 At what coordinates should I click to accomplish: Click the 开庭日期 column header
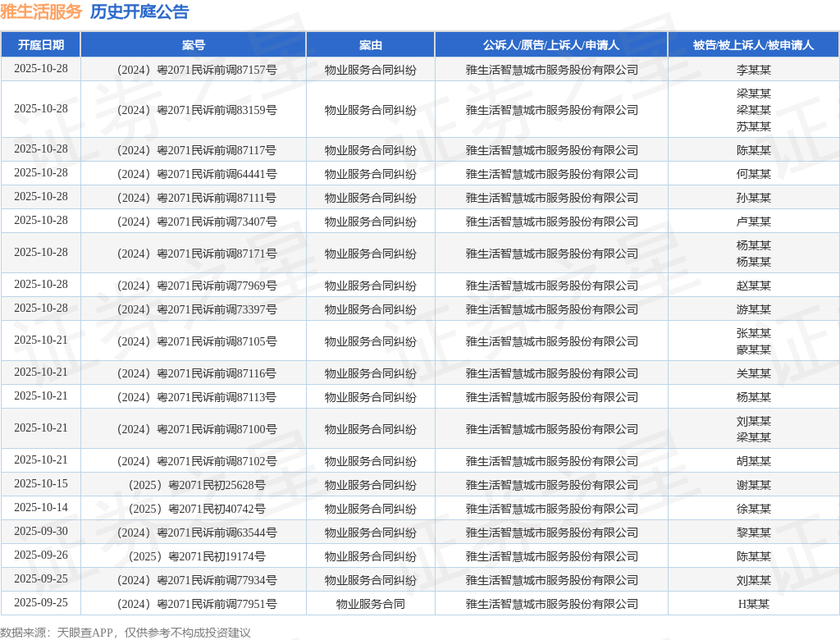coord(41,45)
